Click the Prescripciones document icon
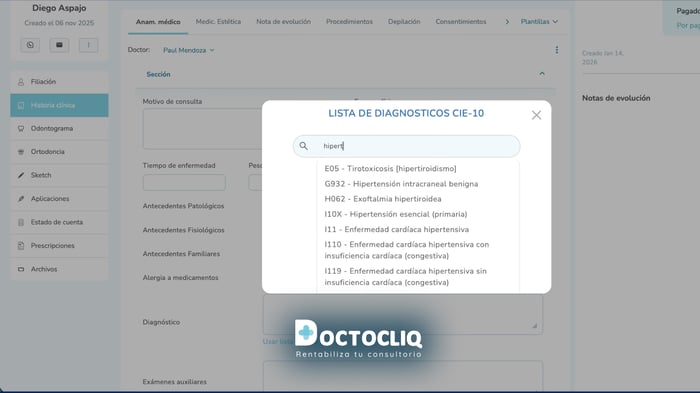 [21, 246]
